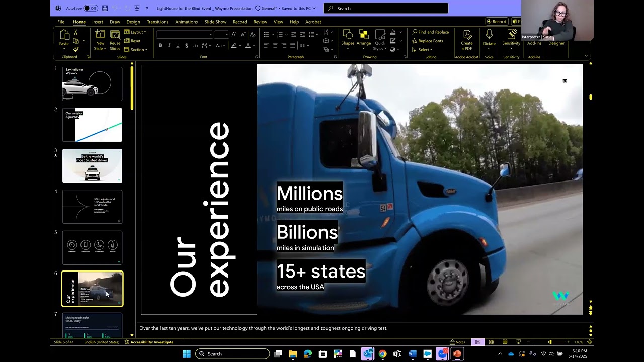
Task: Click the Format Painter brush icon
Action: coord(76,49)
